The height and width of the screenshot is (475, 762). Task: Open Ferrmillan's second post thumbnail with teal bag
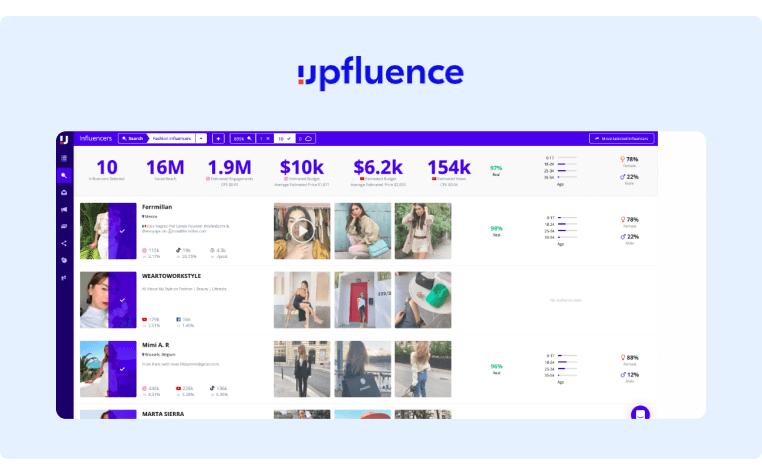pos(363,231)
